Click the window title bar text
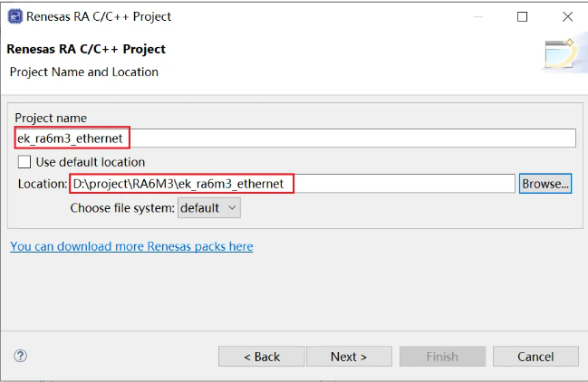 point(101,16)
